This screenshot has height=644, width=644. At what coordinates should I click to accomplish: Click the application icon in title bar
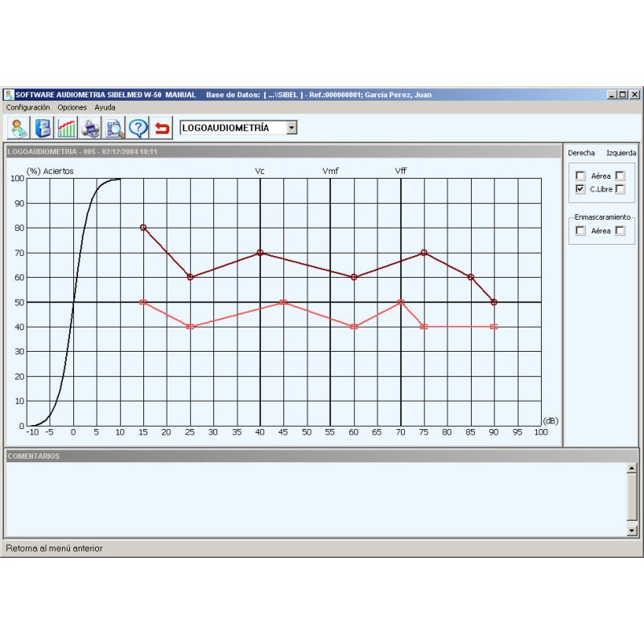(9, 95)
